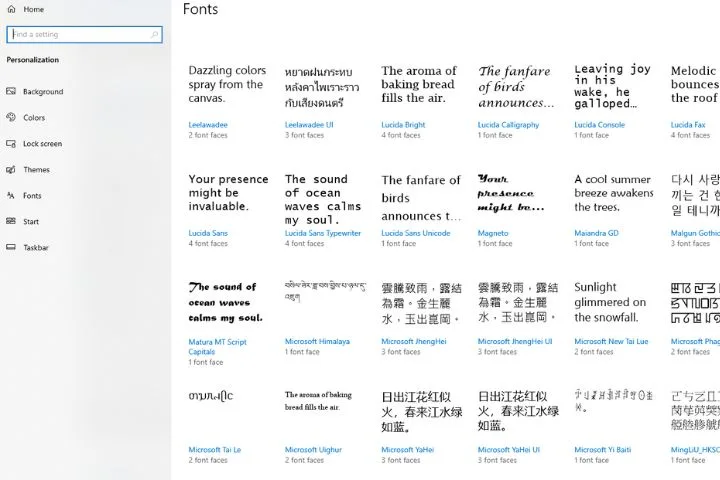Open the Magneto font
Image resolution: width=720 pixels, height=480 pixels.
[x=493, y=233]
